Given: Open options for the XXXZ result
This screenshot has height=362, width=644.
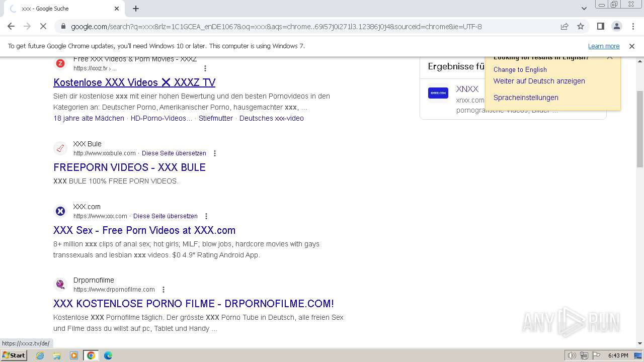Looking at the screenshot, I should [205, 68].
